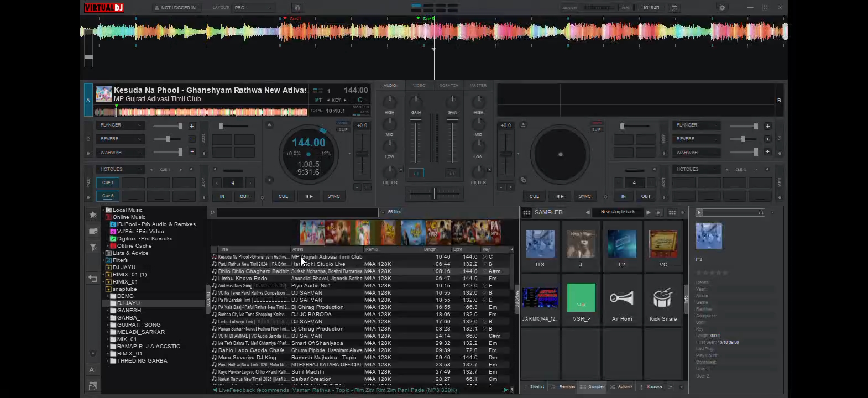Open the WAHWAH effect dropdown on deck A

121,153
